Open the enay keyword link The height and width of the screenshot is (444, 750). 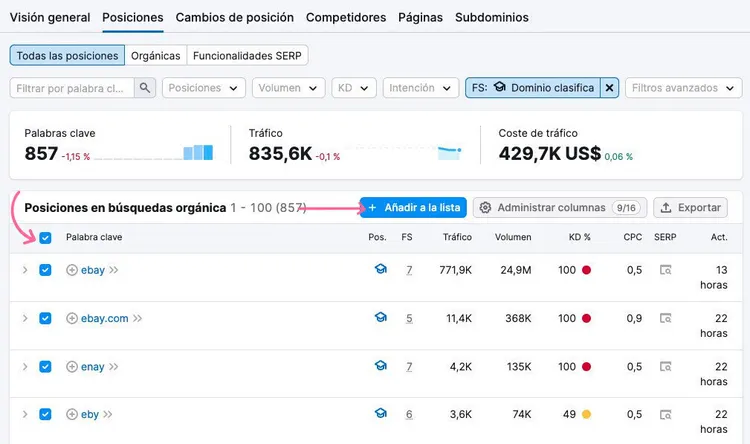click(92, 367)
